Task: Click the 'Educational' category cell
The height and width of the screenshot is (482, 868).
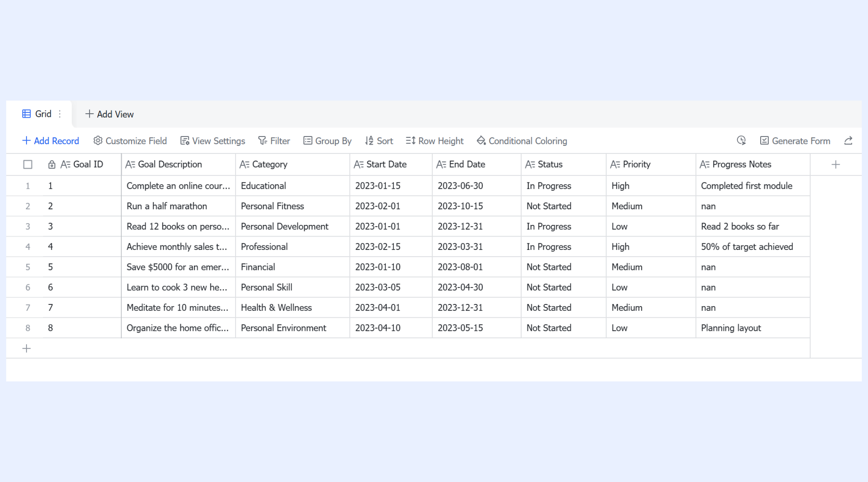Action: (x=293, y=186)
